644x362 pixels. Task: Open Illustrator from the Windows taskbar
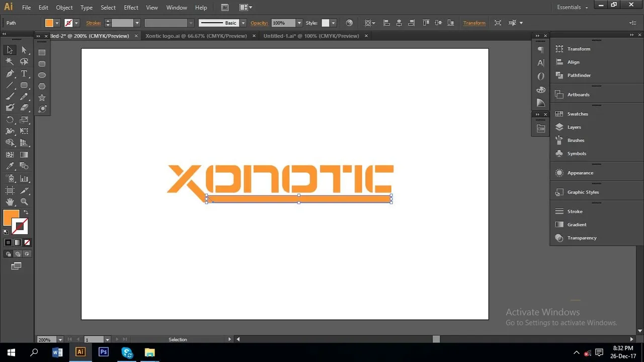point(80,352)
